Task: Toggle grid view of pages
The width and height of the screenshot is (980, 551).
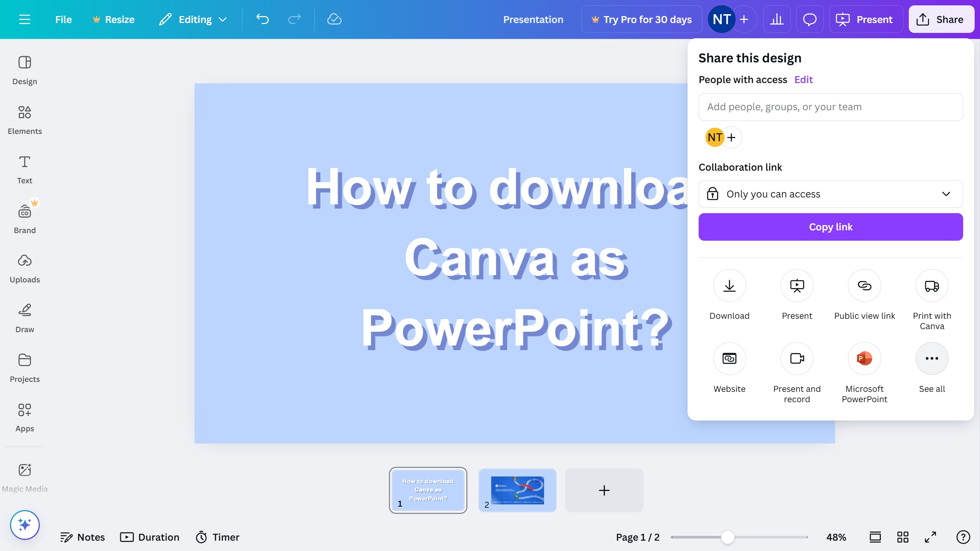Action: [903, 537]
